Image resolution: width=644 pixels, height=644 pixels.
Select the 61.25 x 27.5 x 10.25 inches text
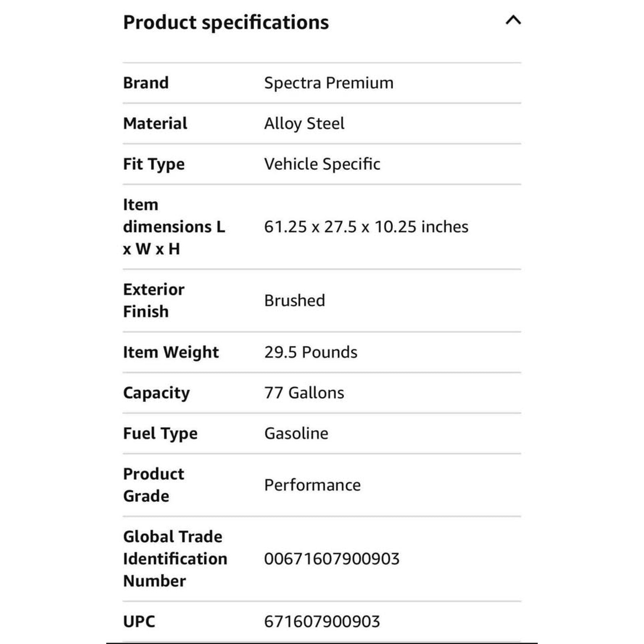click(x=366, y=227)
